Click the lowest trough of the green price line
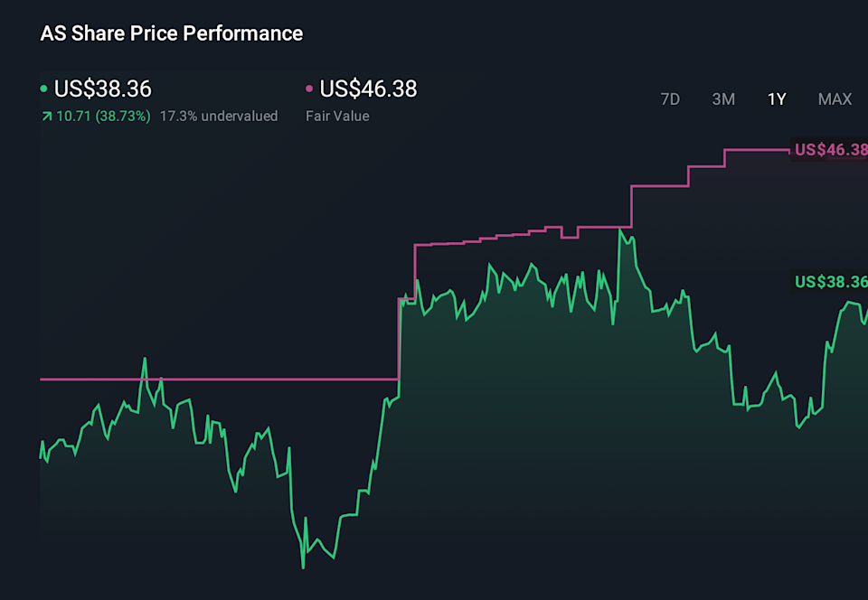 pyautogui.click(x=303, y=567)
